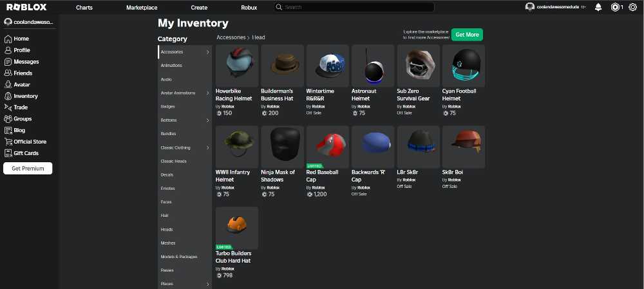The height and width of the screenshot is (289, 644).
Task: Click the user avatar icon in the top bar
Action: (x=530, y=7)
